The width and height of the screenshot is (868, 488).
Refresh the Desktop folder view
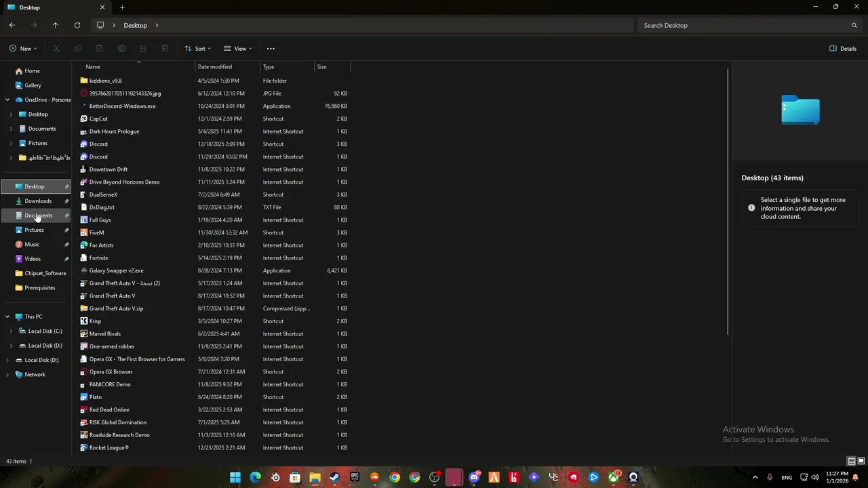[77, 25]
